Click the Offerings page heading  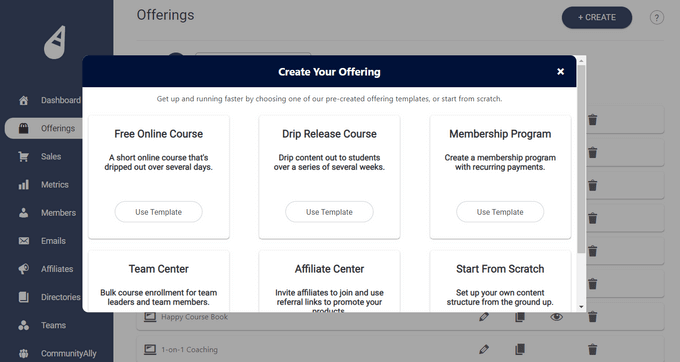tap(165, 15)
